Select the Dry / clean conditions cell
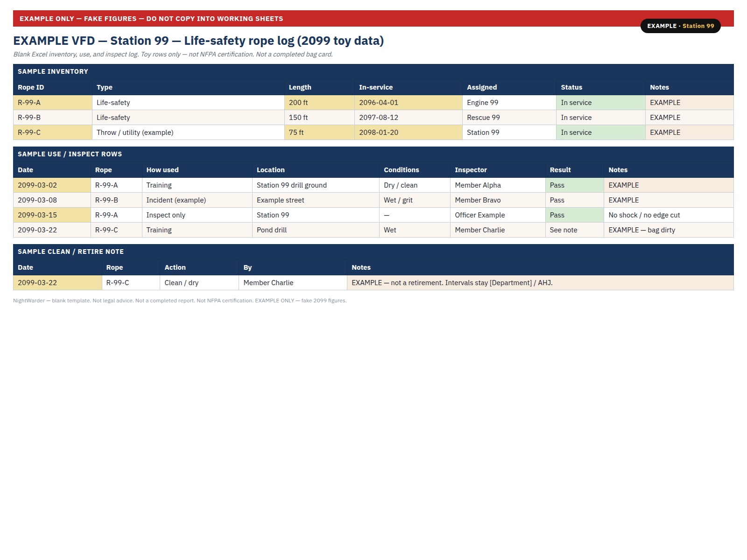747x560 pixels. click(x=415, y=185)
